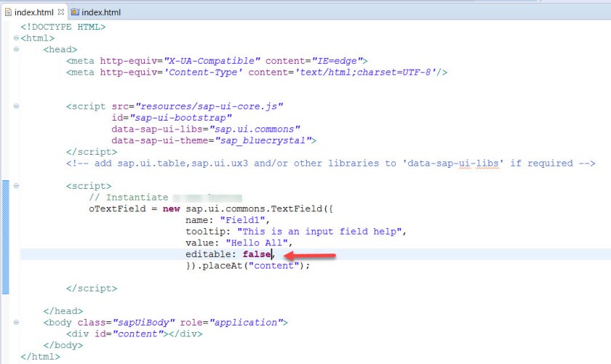
Task: Click the value: "Hello All" line
Action: coord(239,243)
